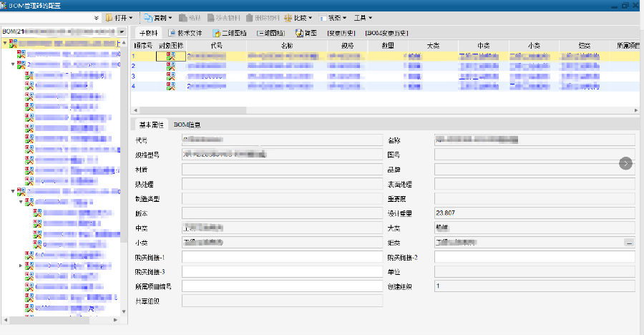The width and height of the screenshot is (644, 335).
Task: Click the object icon in row 4
Action: pyautogui.click(x=171, y=86)
